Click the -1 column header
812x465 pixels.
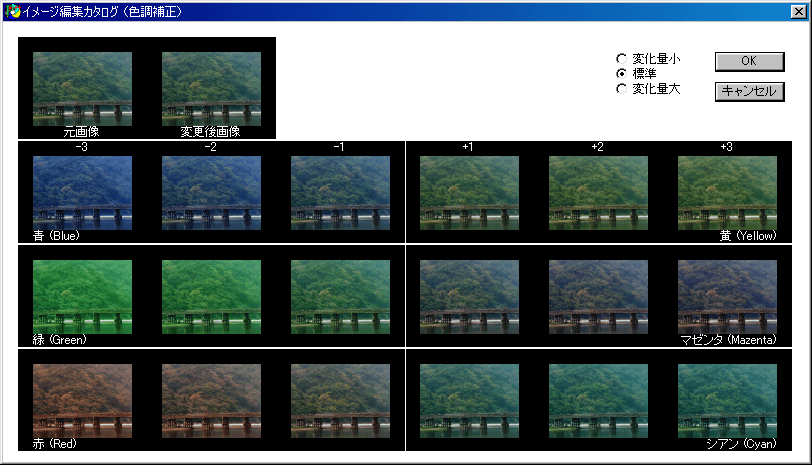click(339, 147)
